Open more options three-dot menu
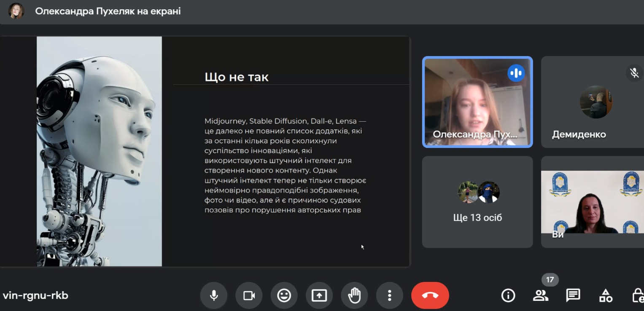644x311 pixels. click(389, 295)
